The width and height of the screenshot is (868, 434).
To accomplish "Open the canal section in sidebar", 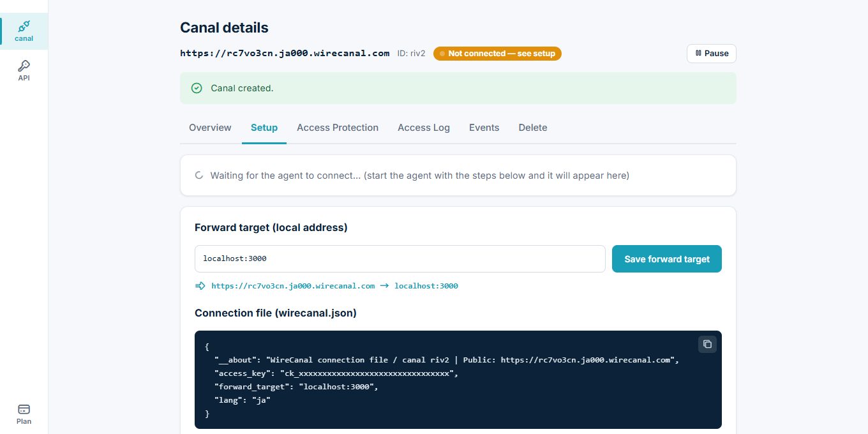I will (24, 31).
